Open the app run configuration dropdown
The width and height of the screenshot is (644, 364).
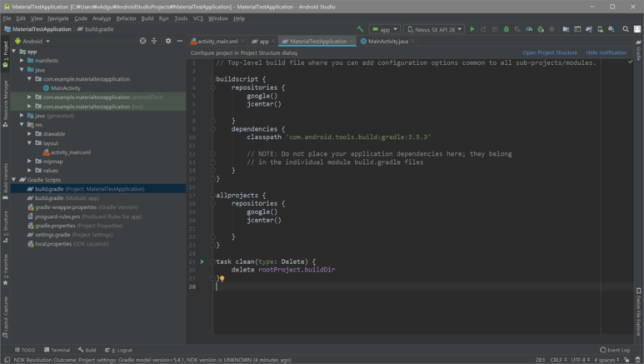tap(385, 30)
